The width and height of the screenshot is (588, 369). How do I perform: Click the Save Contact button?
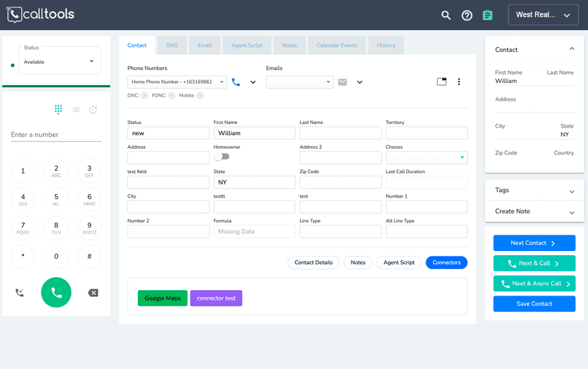535,304
